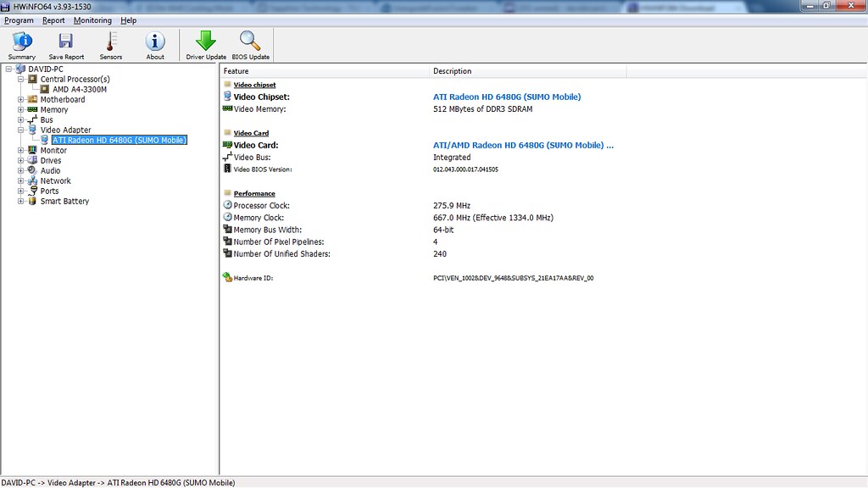Image resolution: width=868 pixels, height=488 pixels.
Task: Collapse the DAVID-PC root node
Action: [8, 69]
